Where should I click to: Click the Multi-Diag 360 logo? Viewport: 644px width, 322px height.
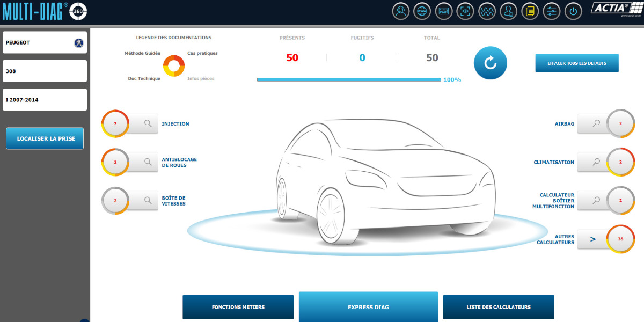click(45, 11)
